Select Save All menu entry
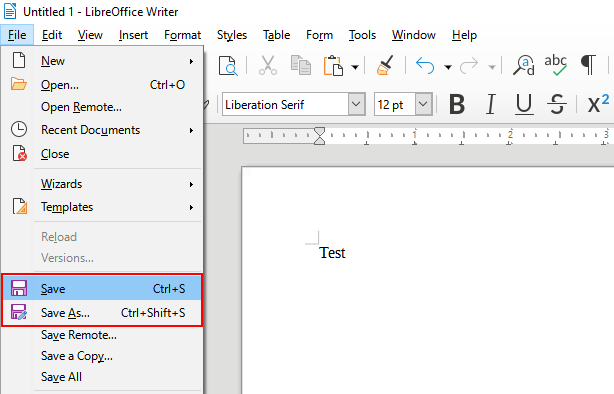The image size is (614, 394). pos(102,377)
